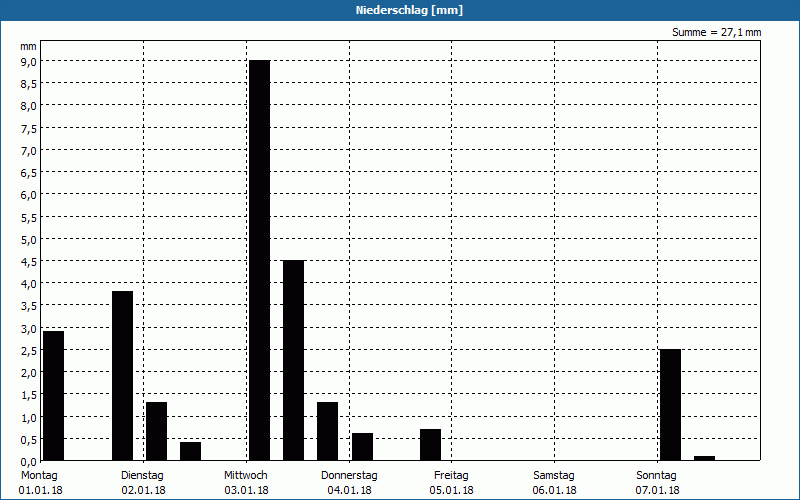This screenshot has height=500, width=800.
Task: Click the Donnerstag day label
Action: point(349,476)
